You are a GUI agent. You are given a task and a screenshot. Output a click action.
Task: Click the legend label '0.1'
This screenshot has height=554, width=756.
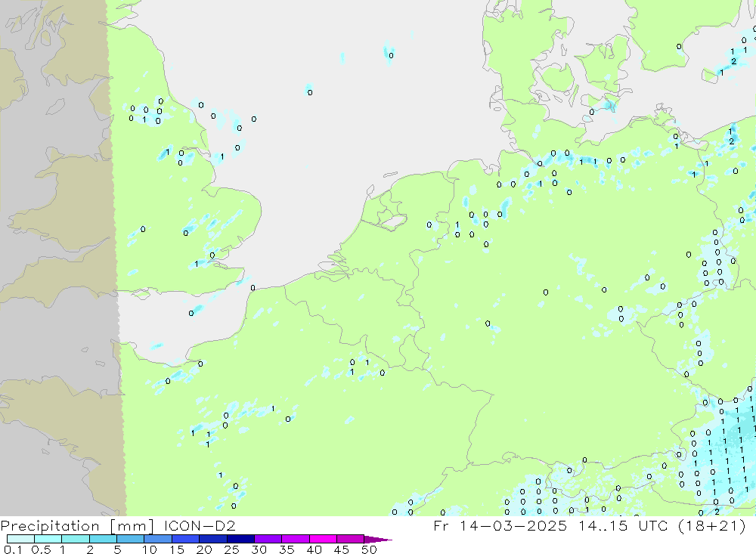coord(13,549)
